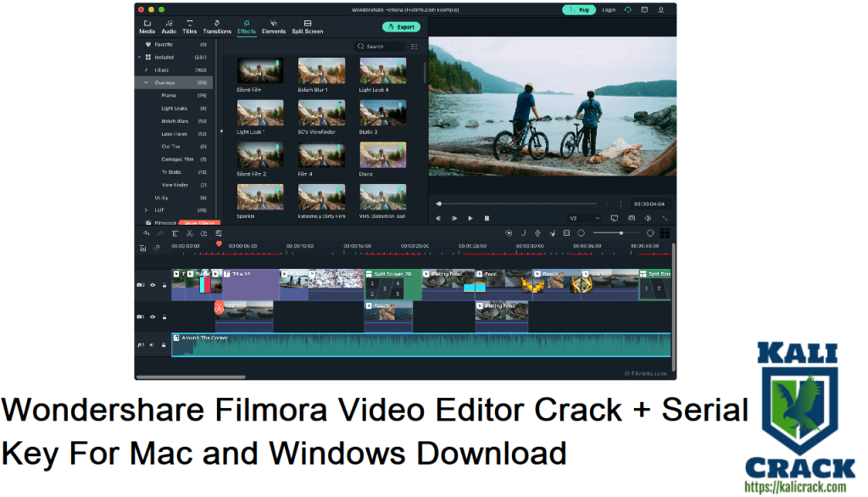
Task: Select the scissors split tool in timeline toolbar
Action: click(189, 234)
